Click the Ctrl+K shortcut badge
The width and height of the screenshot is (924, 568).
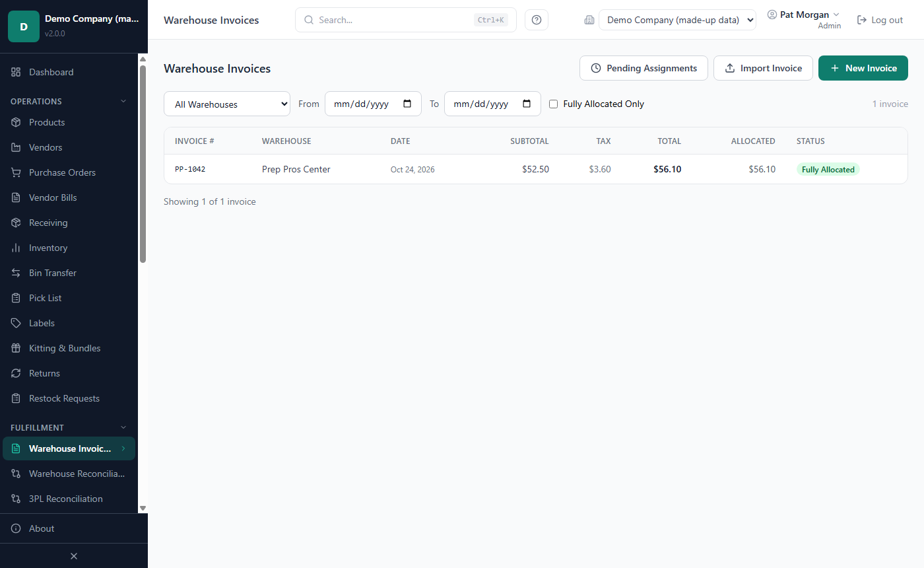491,20
